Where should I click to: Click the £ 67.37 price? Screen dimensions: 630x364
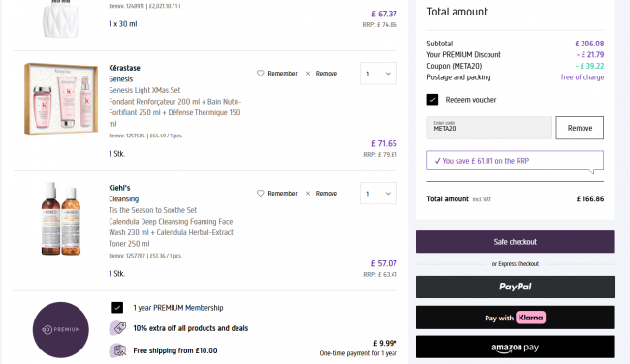point(384,15)
